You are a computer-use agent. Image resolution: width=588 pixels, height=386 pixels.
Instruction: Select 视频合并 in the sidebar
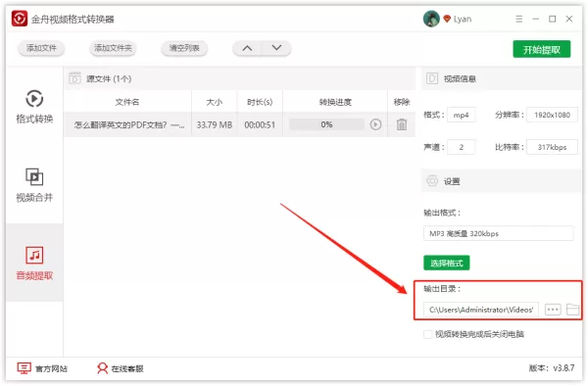(34, 185)
